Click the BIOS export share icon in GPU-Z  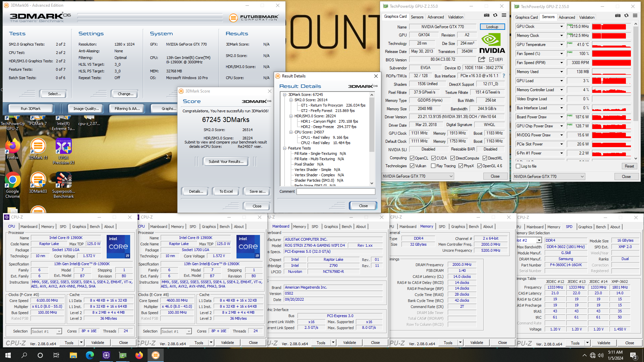(482, 59)
